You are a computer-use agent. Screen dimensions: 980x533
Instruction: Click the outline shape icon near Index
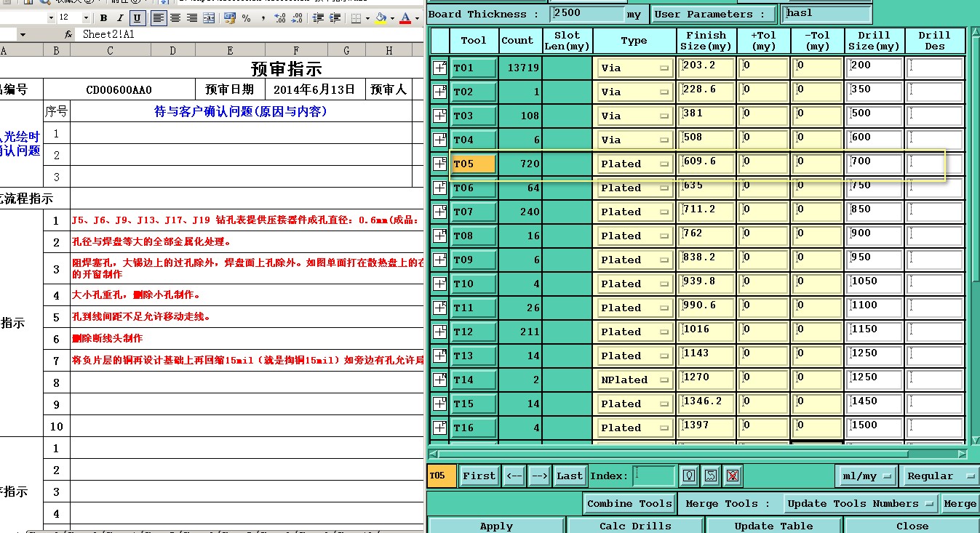(711, 476)
